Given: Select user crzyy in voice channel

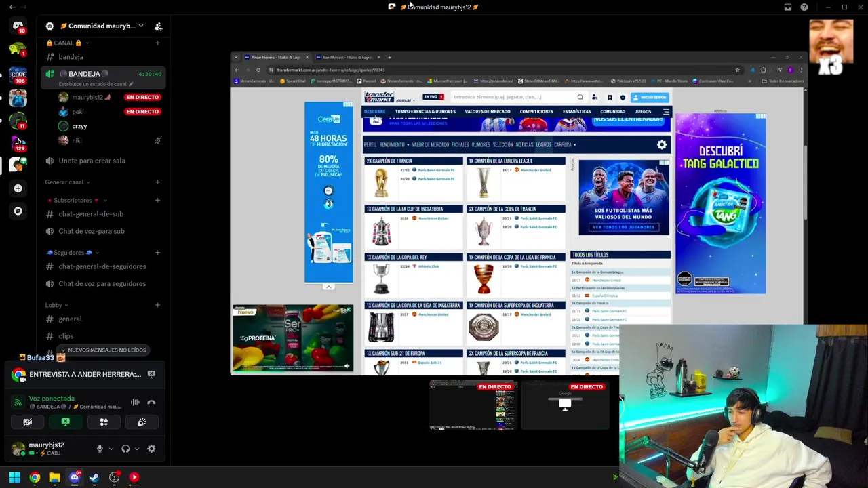Looking at the screenshot, I should (x=79, y=126).
